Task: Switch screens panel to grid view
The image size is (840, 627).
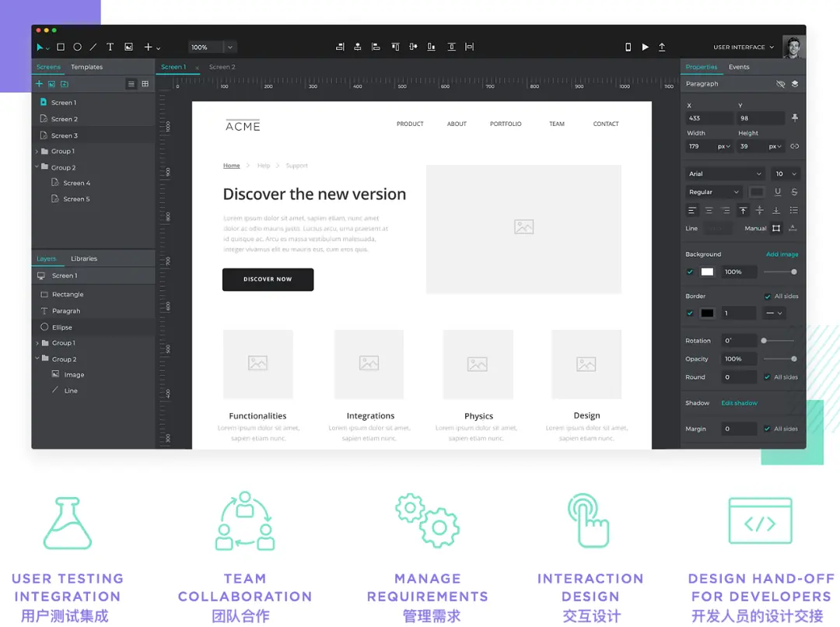Action: point(145,84)
